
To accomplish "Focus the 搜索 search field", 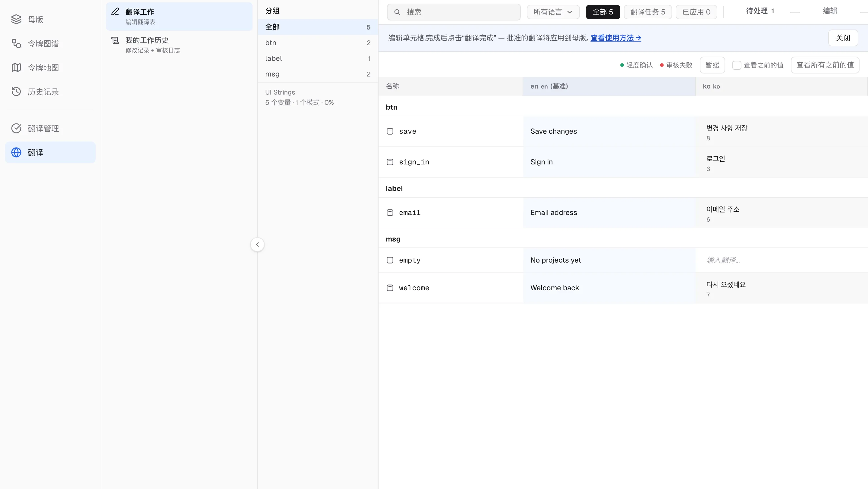I will point(454,12).
